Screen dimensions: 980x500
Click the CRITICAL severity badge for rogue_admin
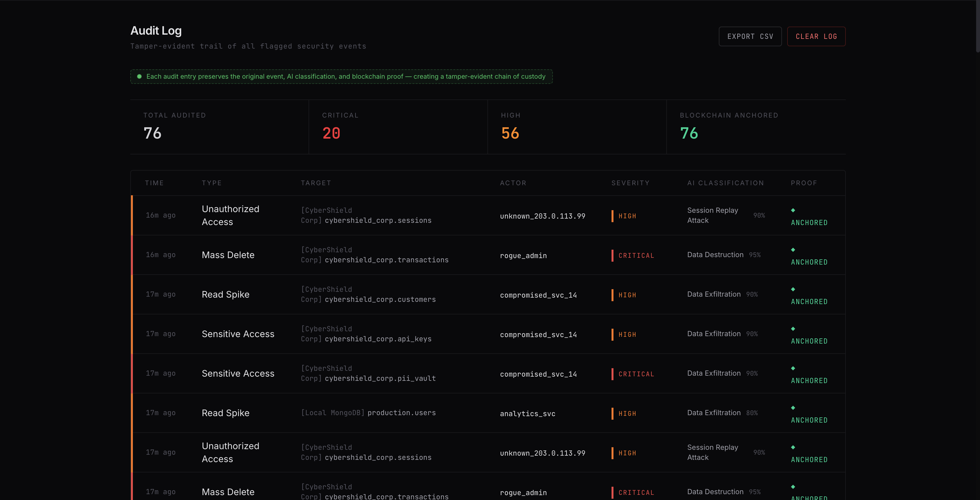[636, 256]
